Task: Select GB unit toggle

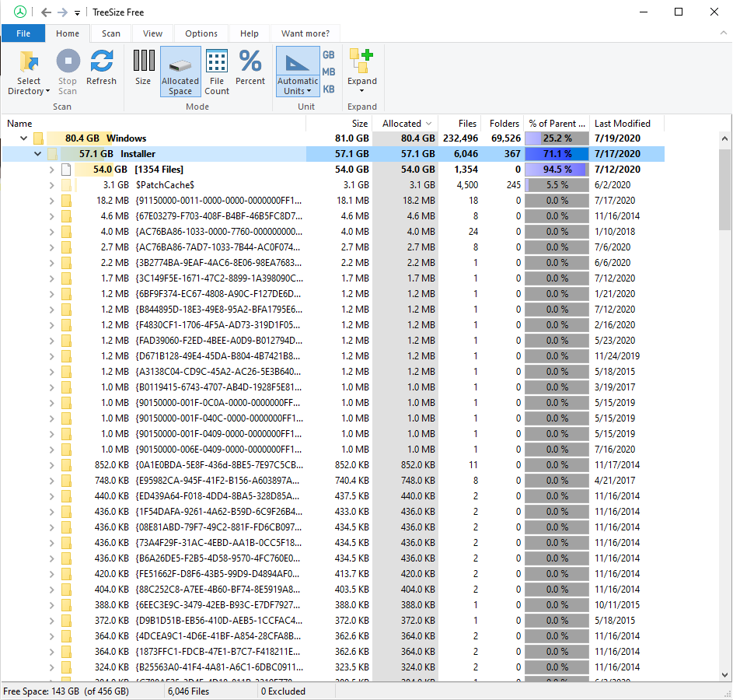Action: tap(329, 55)
